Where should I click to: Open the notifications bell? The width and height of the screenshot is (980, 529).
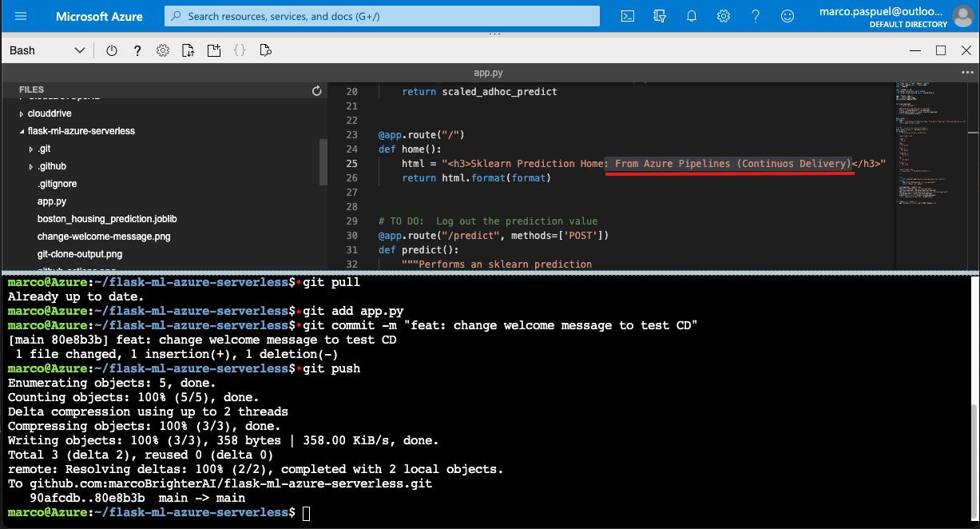coord(692,16)
